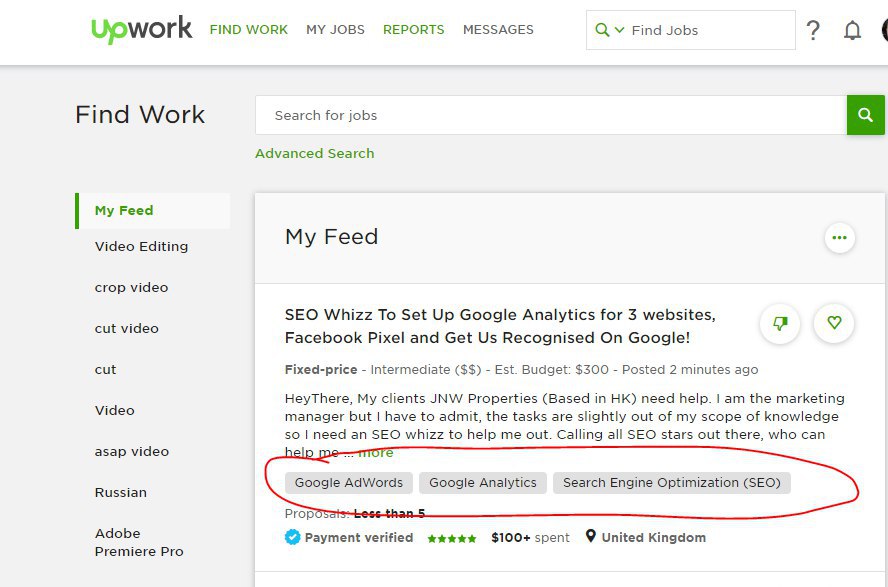Click the Fixed-price label
Image resolution: width=888 pixels, height=587 pixels.
coord(321,370)
